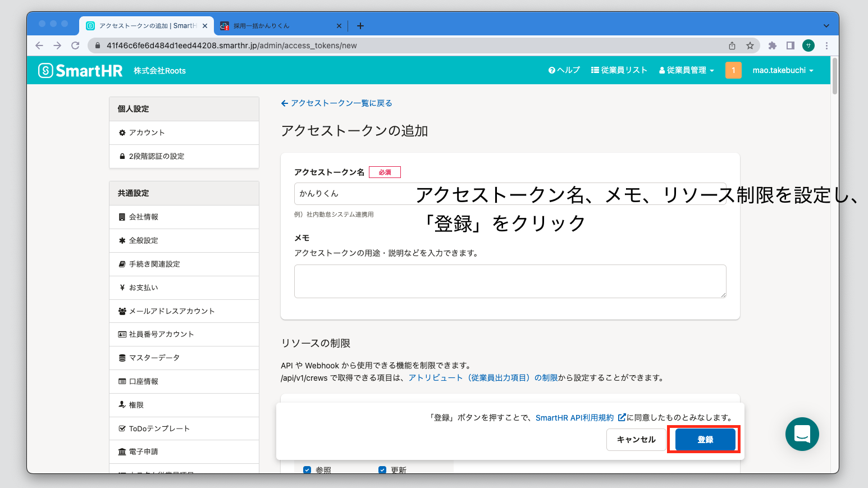Click the database icon beside マスターデータ
The image size is (868, 488).
pyautogui.click(x=122, y=358)
